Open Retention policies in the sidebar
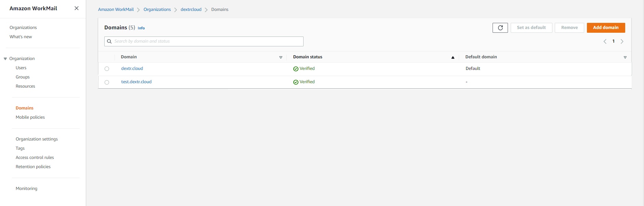Screen dimensions: 644x206 pos(33,167)
